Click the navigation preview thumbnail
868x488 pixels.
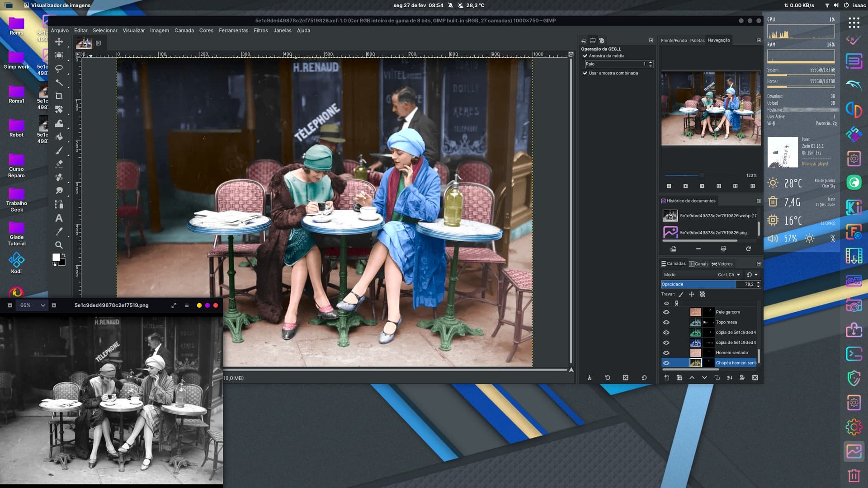711,108
